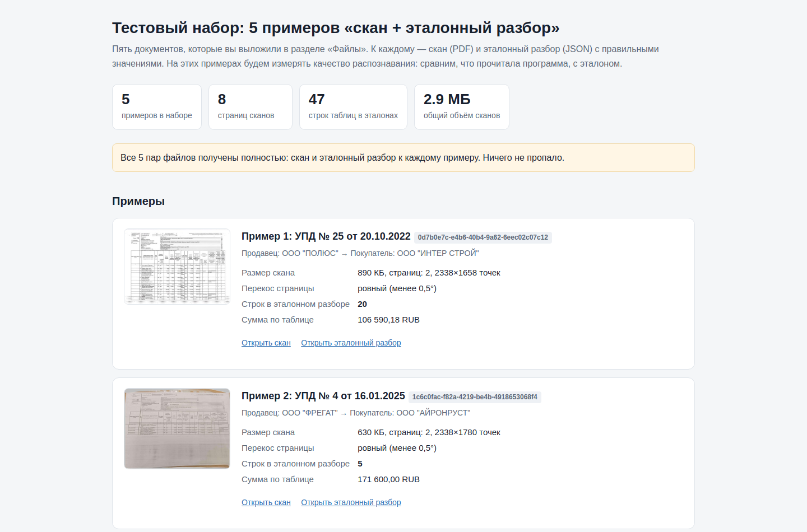Image resolution: width=807 pixels, height=532 pixels.
Task: Select the ID badge 0d7b0e7c-e4b6-40b4-9a62-6eec02c07c12
Action: 483,237
